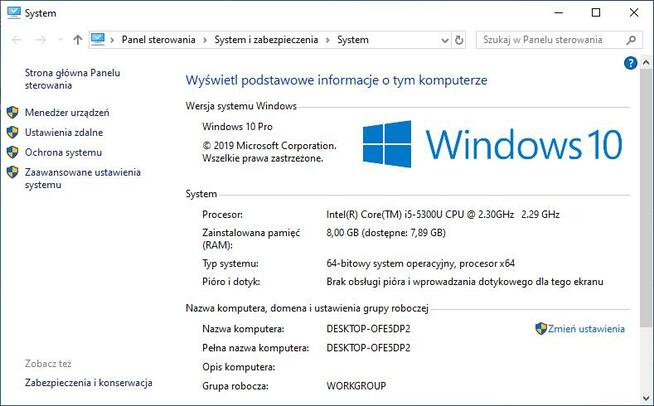Click 'DESKTOP-OFE5DP2' next to 'Nazwa komputera:'
Image resolution: width=654 pixels, height=406 pixels.
point(368,329)
